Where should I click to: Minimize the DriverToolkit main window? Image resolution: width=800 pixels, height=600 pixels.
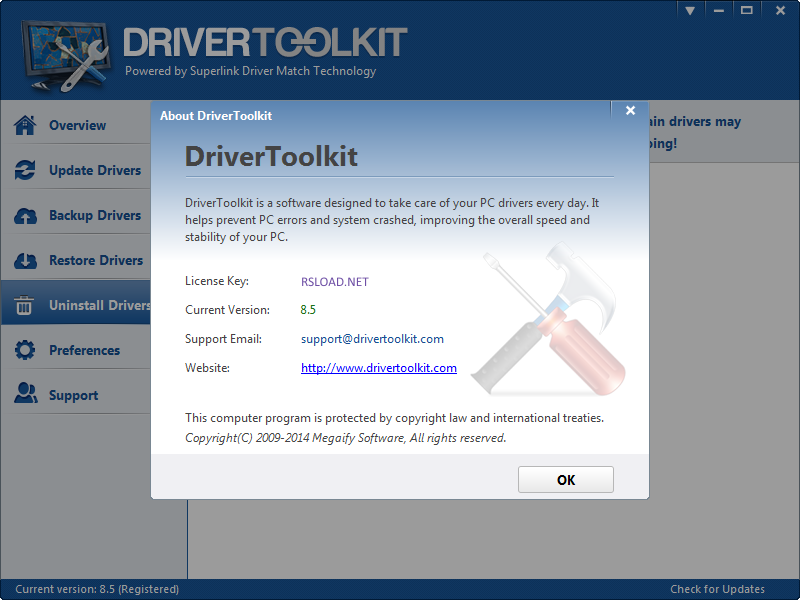pyautogui.click(x=718, y=10)
